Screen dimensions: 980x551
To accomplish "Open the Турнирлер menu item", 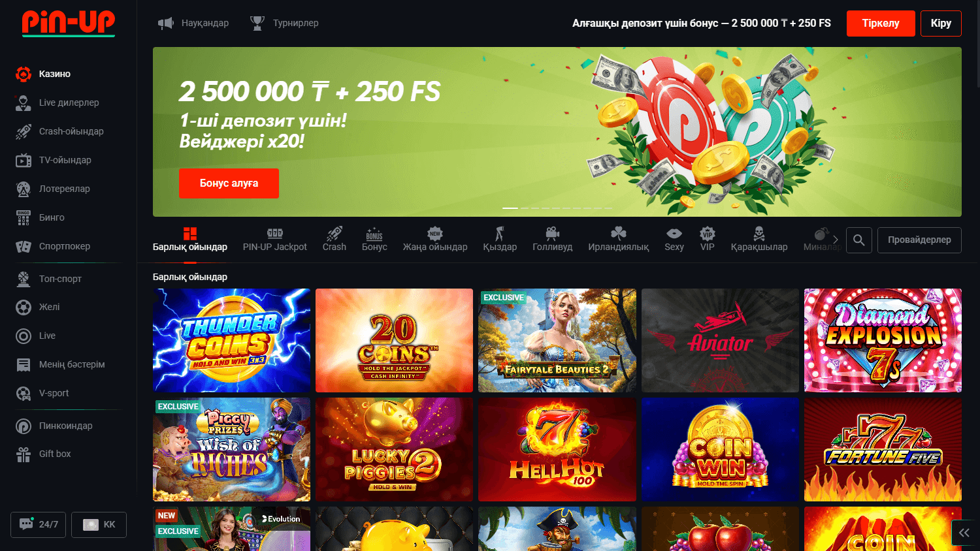I will click(285, 23).
